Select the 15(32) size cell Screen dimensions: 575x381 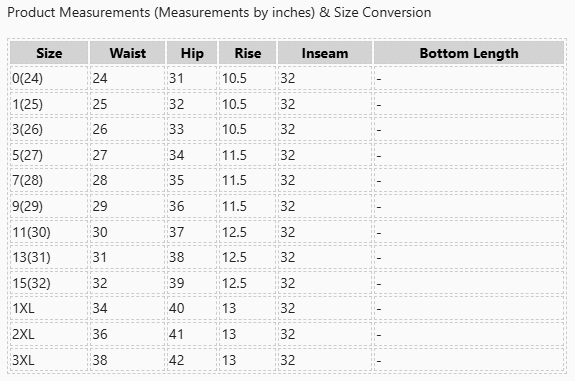49,283
